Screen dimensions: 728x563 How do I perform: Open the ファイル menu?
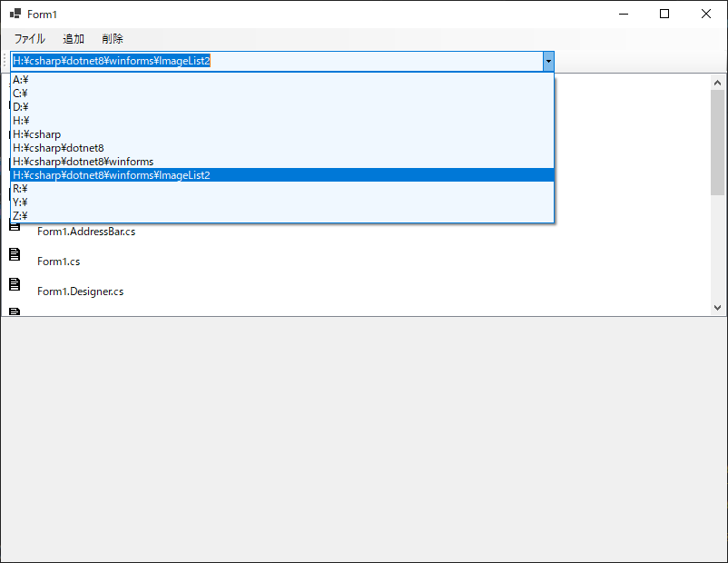[x=30, y=38]
